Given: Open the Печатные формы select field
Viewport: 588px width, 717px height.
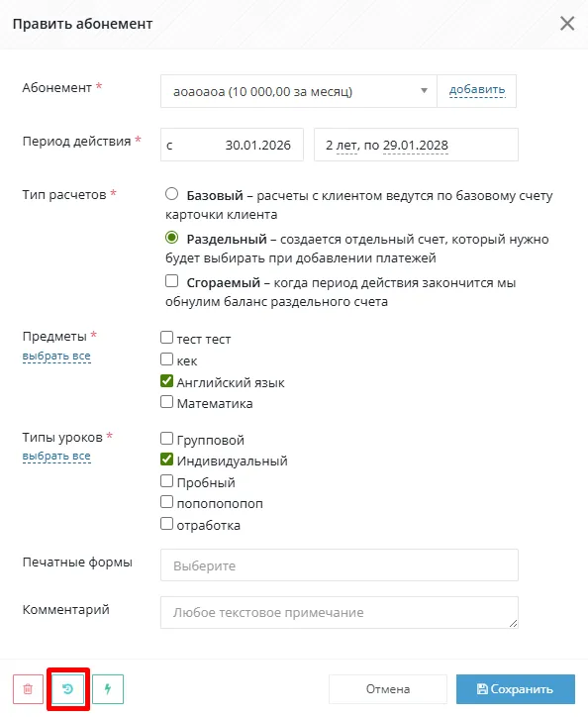Looking at the screenshot, I should pos(340,565).
